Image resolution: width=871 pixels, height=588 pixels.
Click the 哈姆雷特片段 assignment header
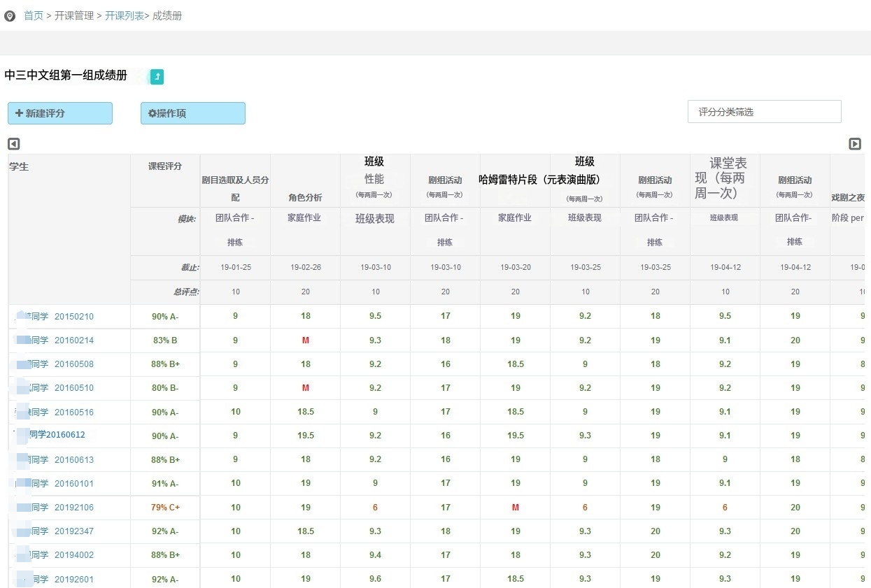tap(539, 180)
